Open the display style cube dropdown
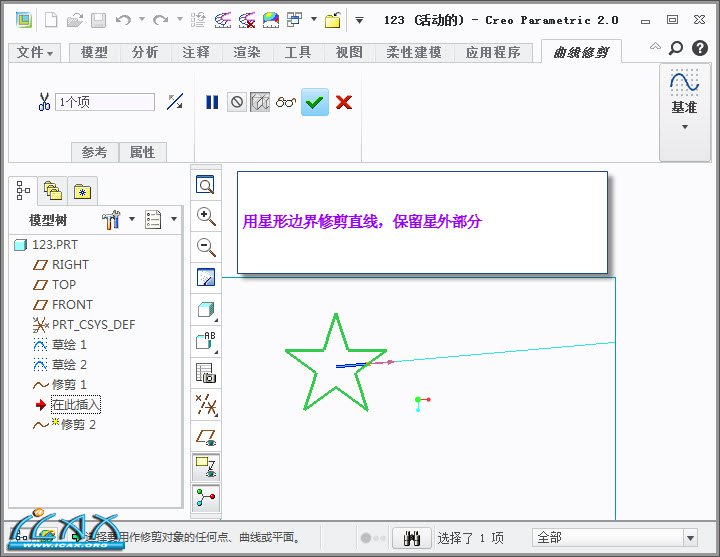 (x=206, y=310)
